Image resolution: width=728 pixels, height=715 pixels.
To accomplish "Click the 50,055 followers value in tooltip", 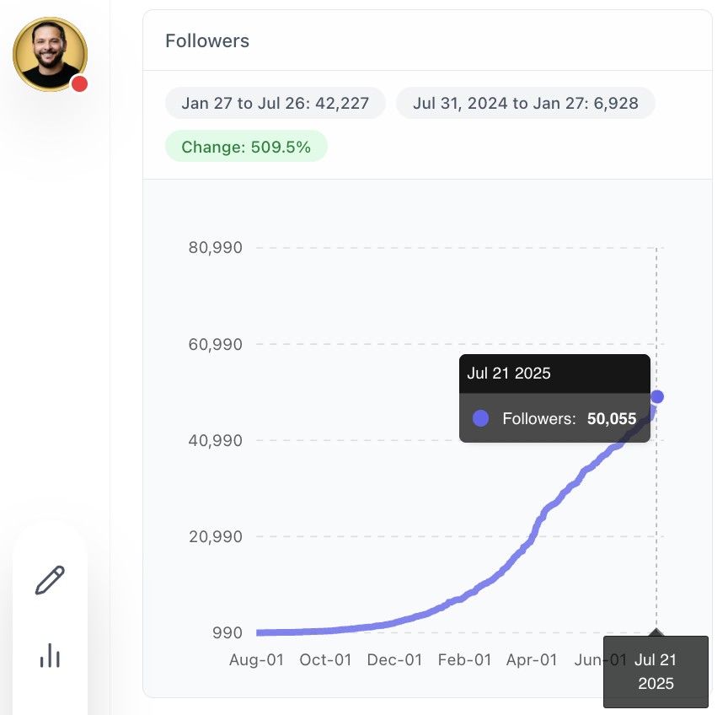I will click(612, 418).
